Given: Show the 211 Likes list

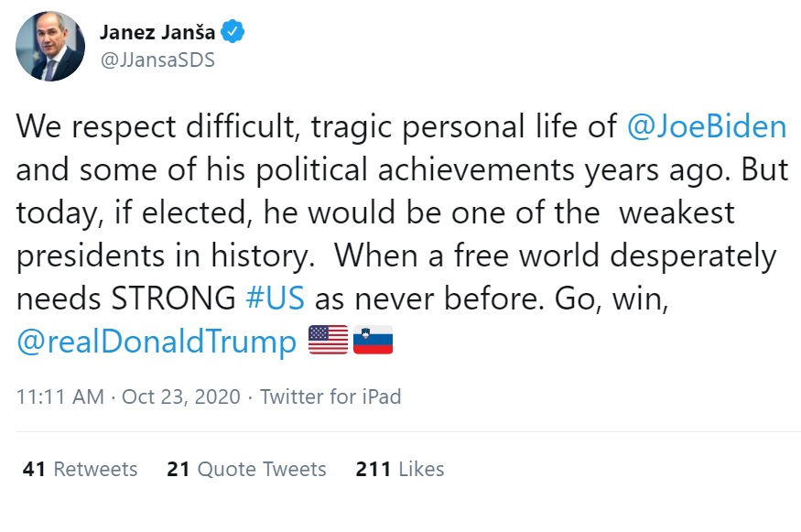Looking at the screenshot, I should point(400,470).
